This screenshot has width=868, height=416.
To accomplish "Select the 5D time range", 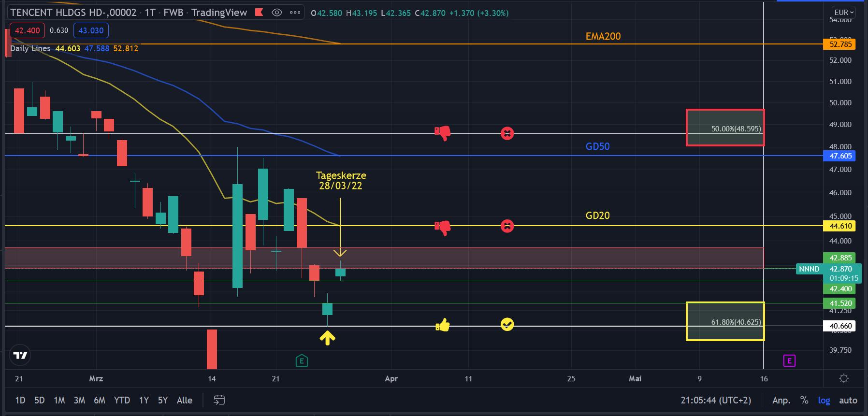I will [40, 400].
